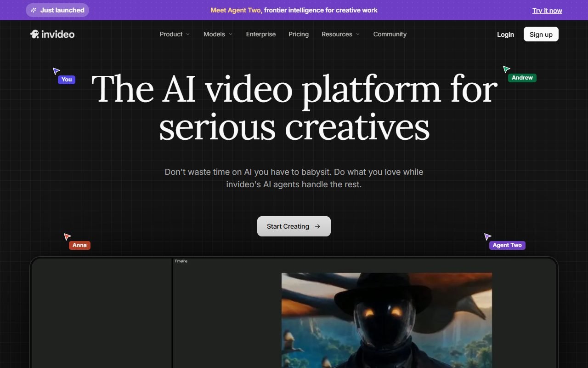Click the Start Creating button
The image size is (588, 368).
click(294, 226)
